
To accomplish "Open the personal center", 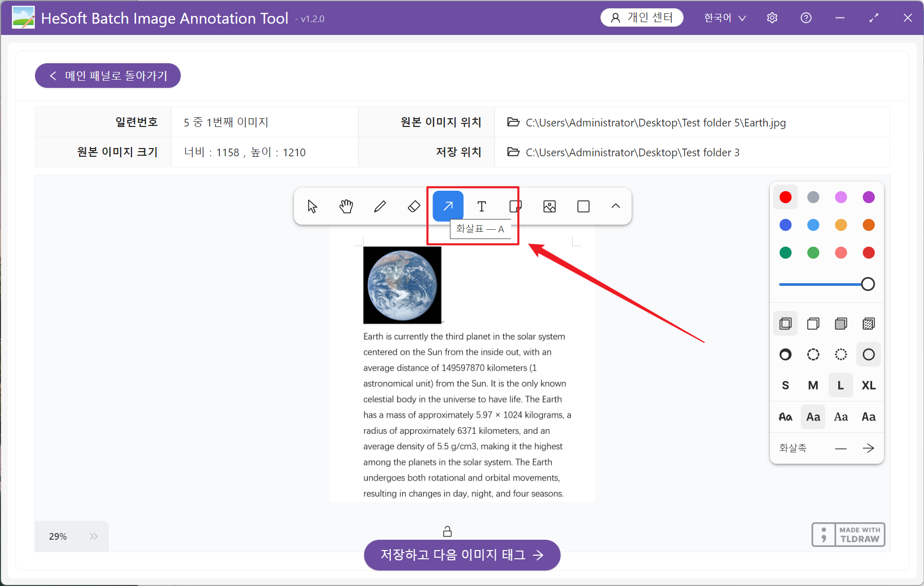I will pos(642,17).
